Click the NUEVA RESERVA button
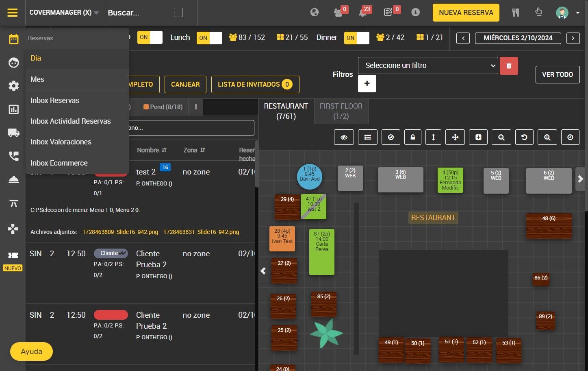The width and height of the screenshot is (588, 371). [466, 13]
